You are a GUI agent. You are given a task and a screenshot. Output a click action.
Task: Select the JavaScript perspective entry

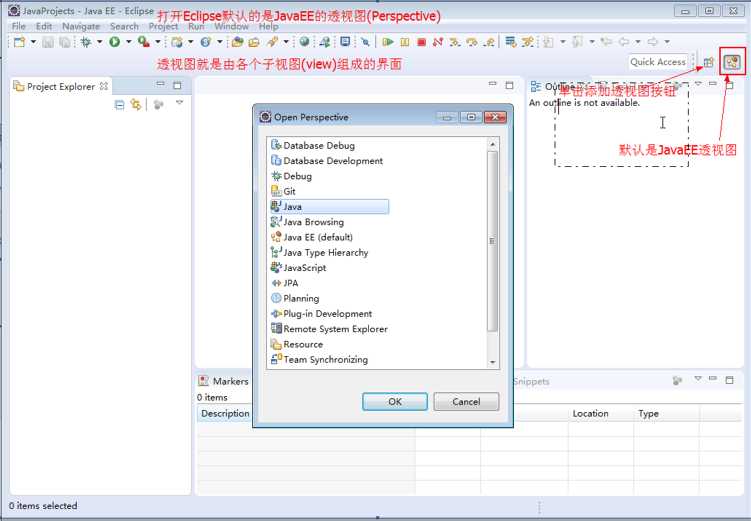point(299,268)
